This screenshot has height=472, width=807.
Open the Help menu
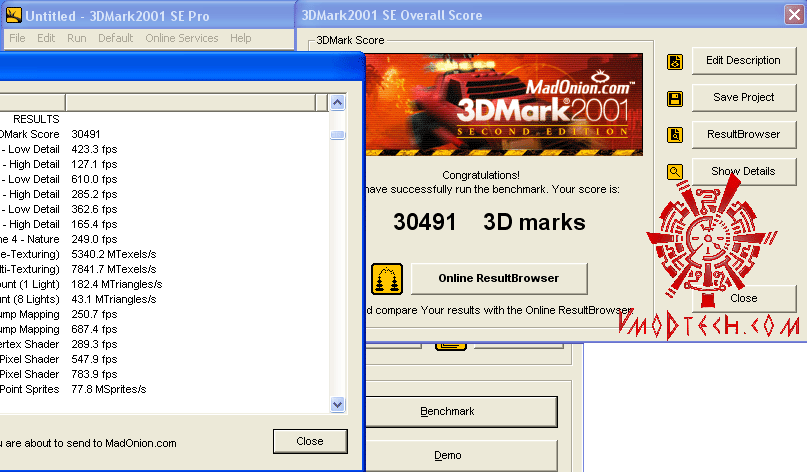[240, 38]
